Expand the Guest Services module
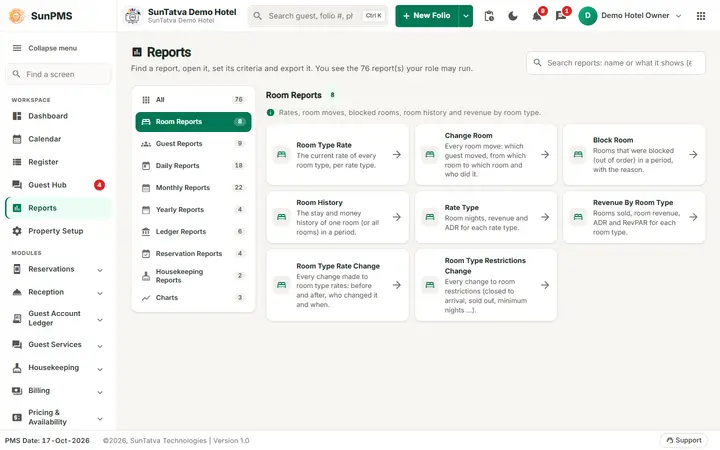This screenshot has width=720, height=450. 58,344
